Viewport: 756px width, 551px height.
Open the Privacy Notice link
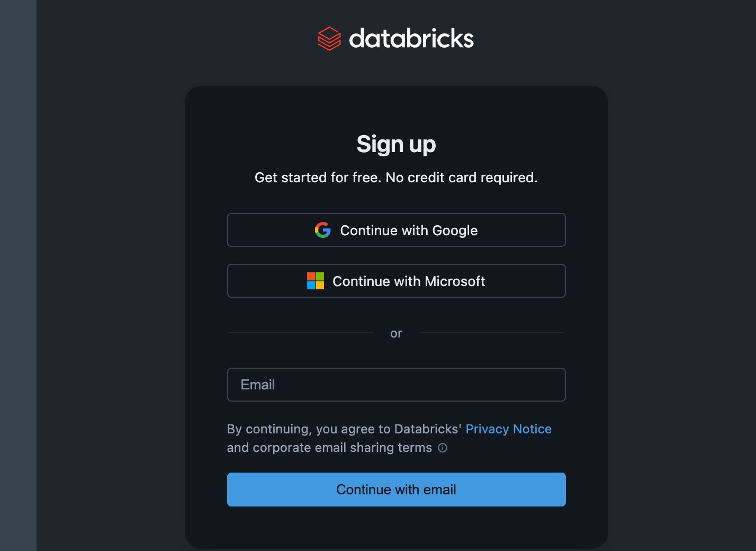(x=508, y=429)
